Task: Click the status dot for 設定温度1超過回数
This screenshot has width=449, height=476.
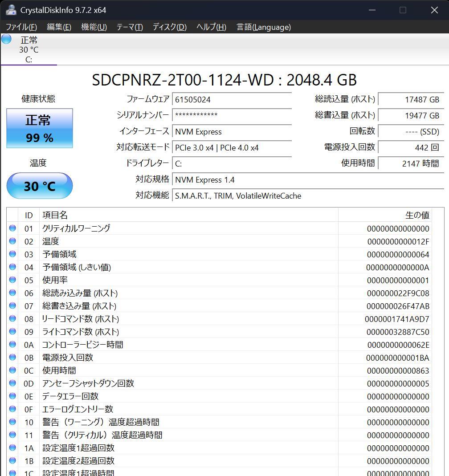Action: click(x=13, y=448)
